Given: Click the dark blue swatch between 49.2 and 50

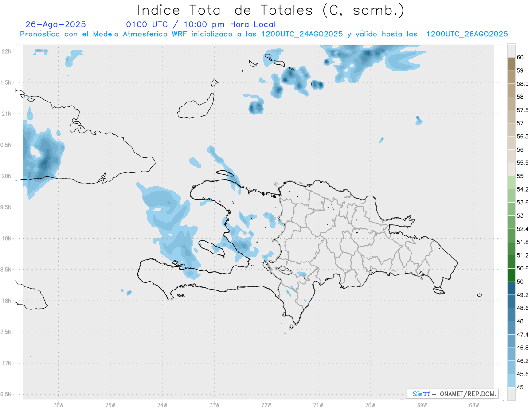Looking at the screenshot, I should coord(511,288).
